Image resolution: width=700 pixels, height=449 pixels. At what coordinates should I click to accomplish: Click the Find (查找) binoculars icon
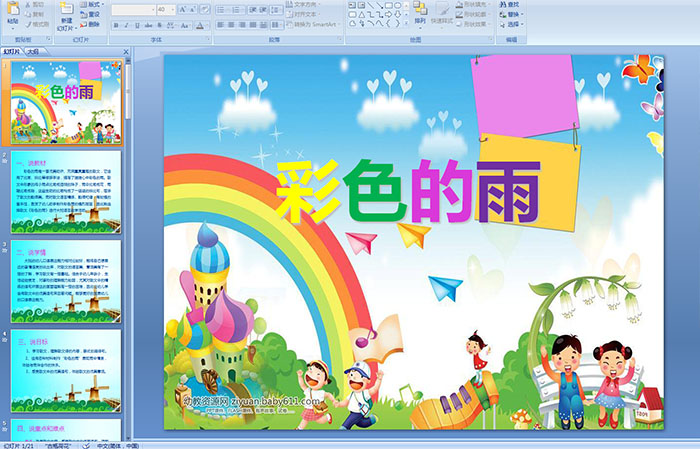(x=503, y=4)
